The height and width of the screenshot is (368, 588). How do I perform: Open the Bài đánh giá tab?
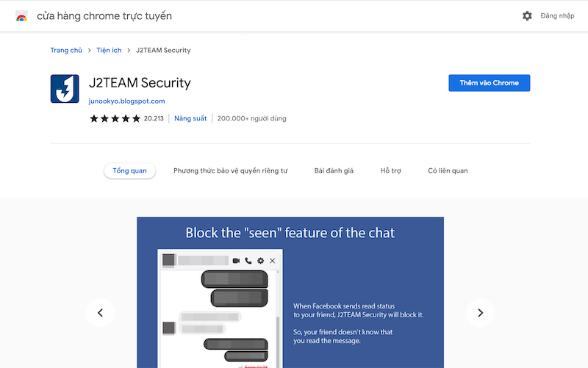(x=334, y=170)
